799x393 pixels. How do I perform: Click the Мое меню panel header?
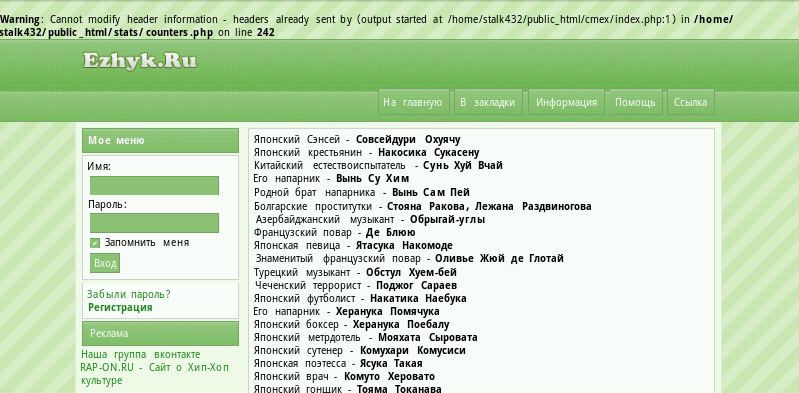click(x=161, y=141)
